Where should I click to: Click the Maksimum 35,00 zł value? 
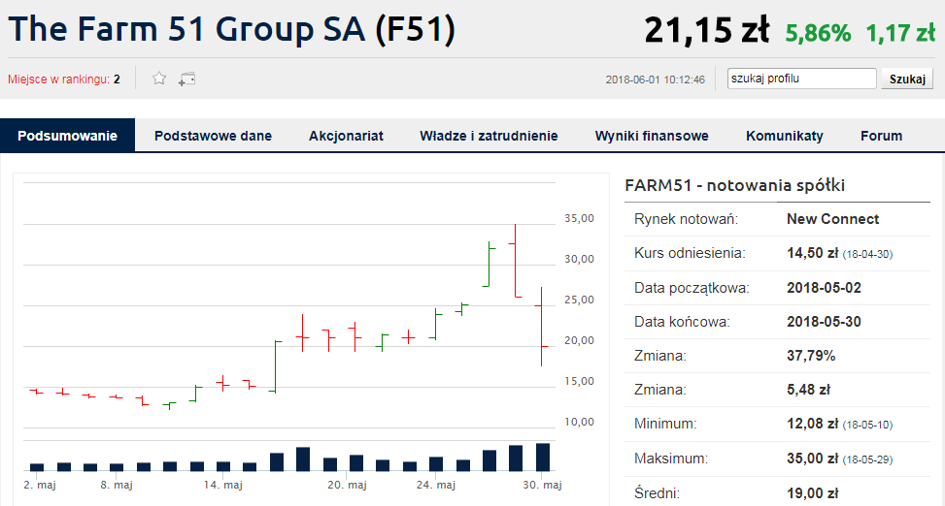point(813,459)
